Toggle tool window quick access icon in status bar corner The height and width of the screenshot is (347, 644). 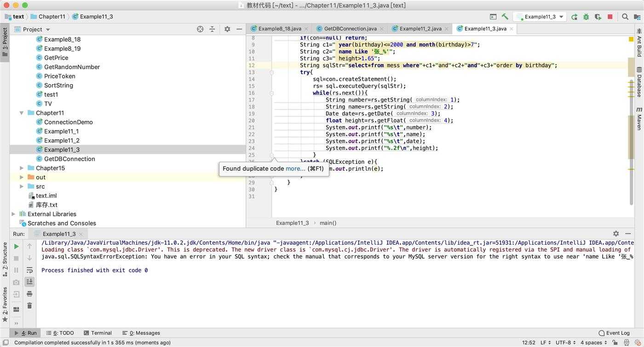pyautogui.click(x=6, y=342)
